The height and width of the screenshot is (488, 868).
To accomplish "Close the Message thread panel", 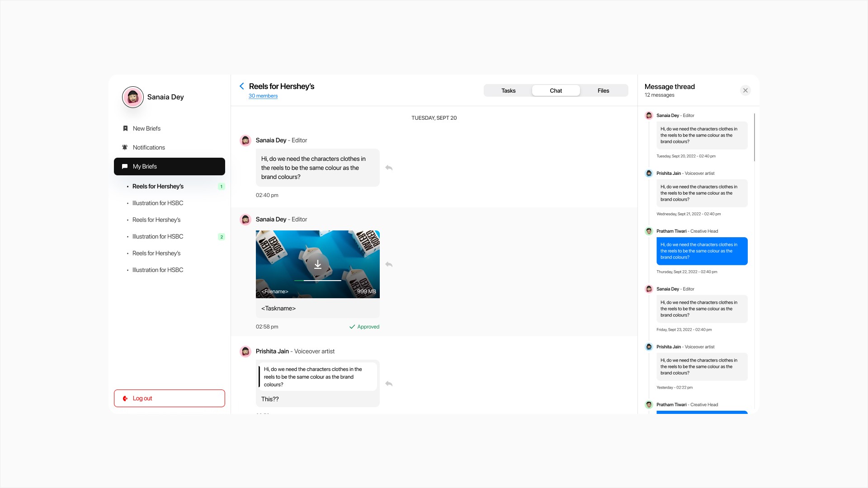I will click(x=745, y=90).
